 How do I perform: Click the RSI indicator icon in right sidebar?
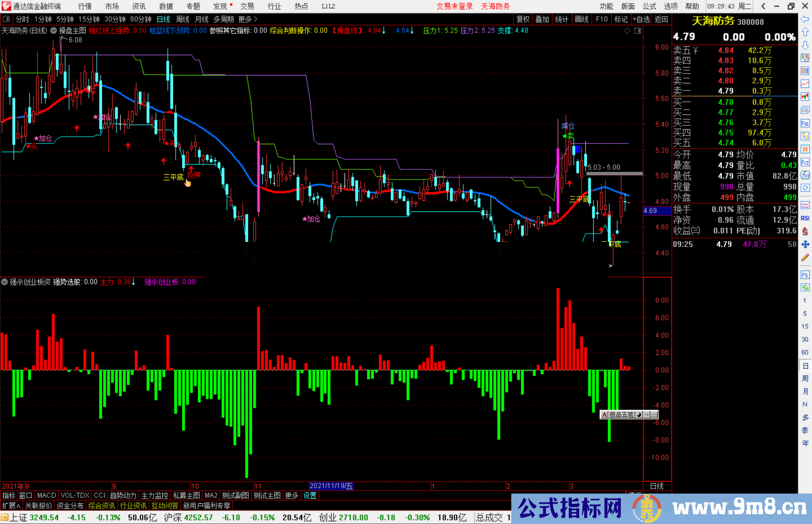coord(805,218)
